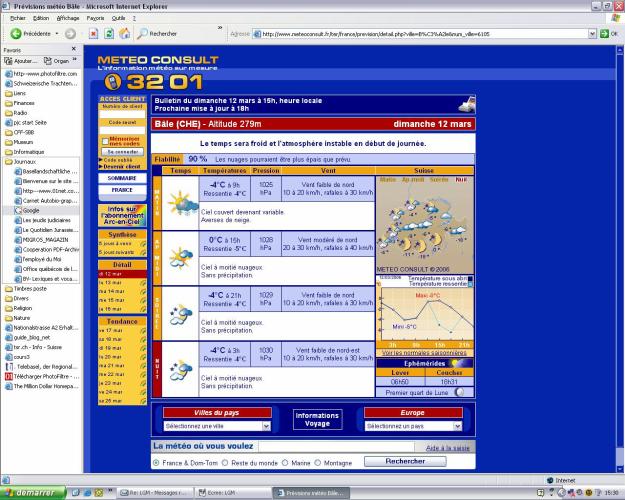
Task: Click the Stop icon with red X
Action: [x=93, y=34]
